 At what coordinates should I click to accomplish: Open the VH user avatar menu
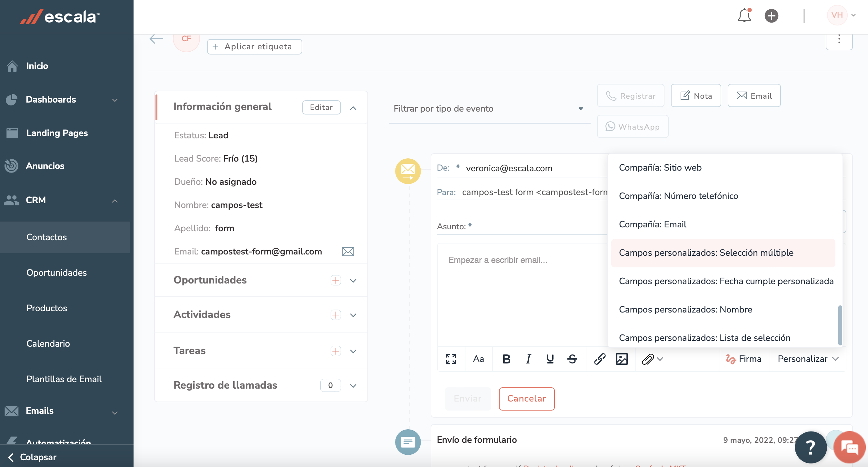click(841, 15)
